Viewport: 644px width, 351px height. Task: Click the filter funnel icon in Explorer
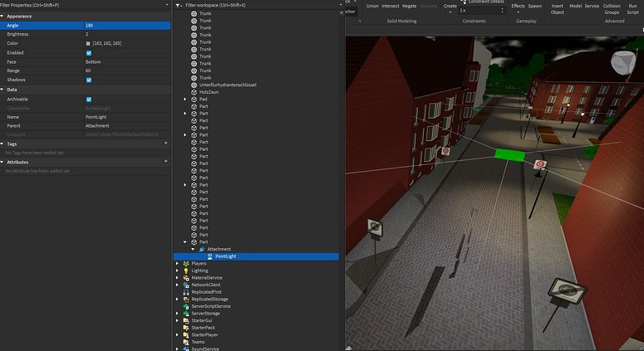pyautogui.click(x=178, y=5)
